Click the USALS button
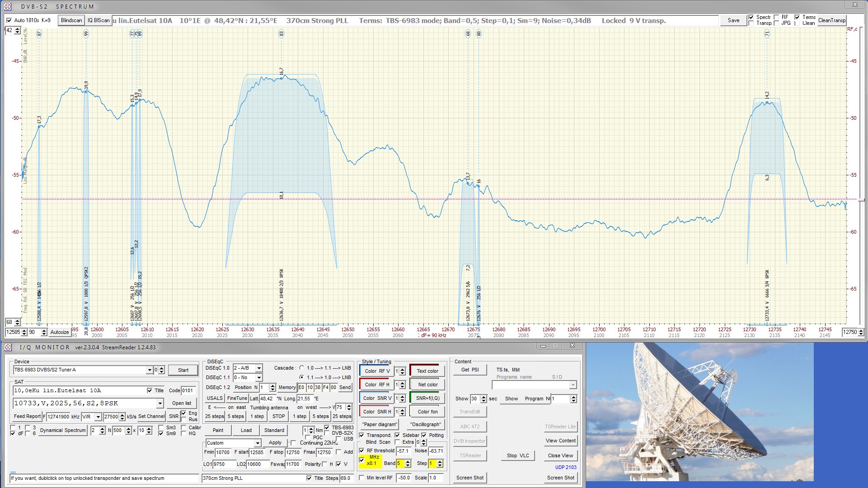The height and width of the screenshot is (488, 868). coord(215,398)
